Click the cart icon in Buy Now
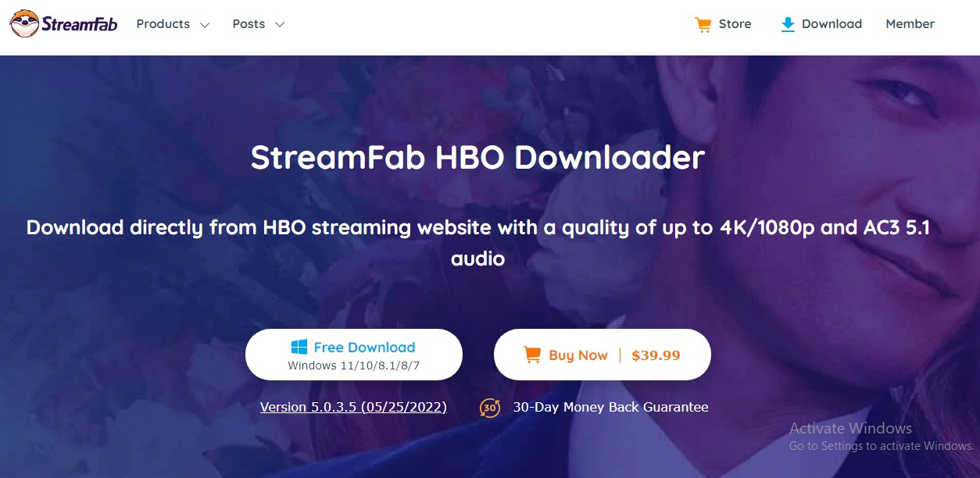Screen dimensions: 980x478 tap(532, 355)
